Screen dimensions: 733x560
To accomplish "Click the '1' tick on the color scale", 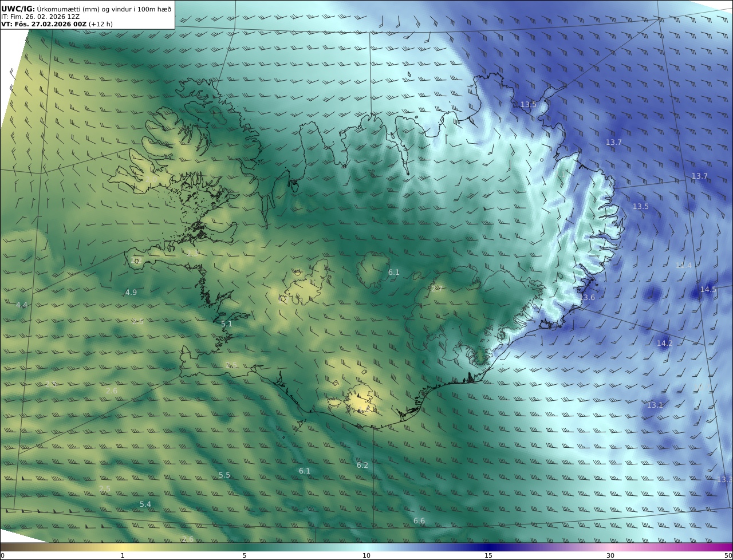I will (x=123, y=555).
